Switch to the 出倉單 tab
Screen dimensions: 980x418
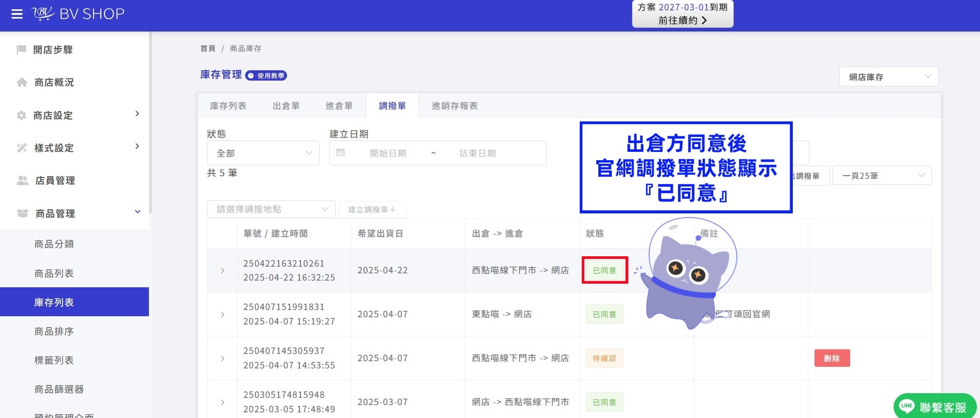pyautogui.click(x=286, y=106)
